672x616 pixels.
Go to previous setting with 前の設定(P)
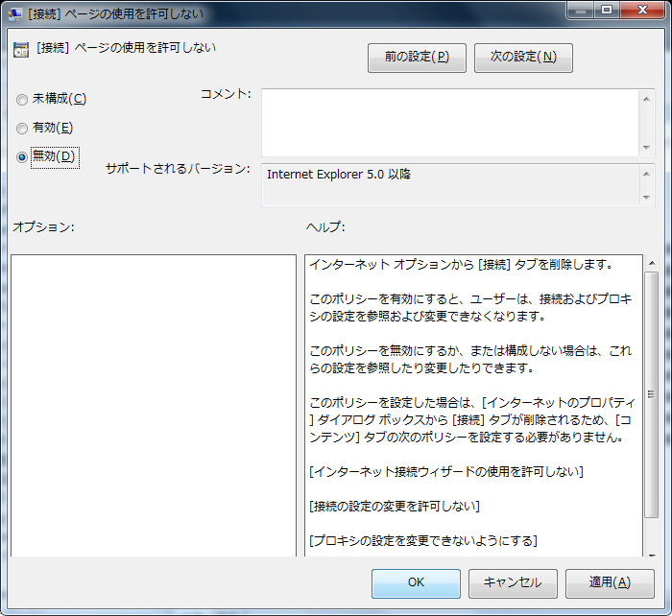point(417,57)
